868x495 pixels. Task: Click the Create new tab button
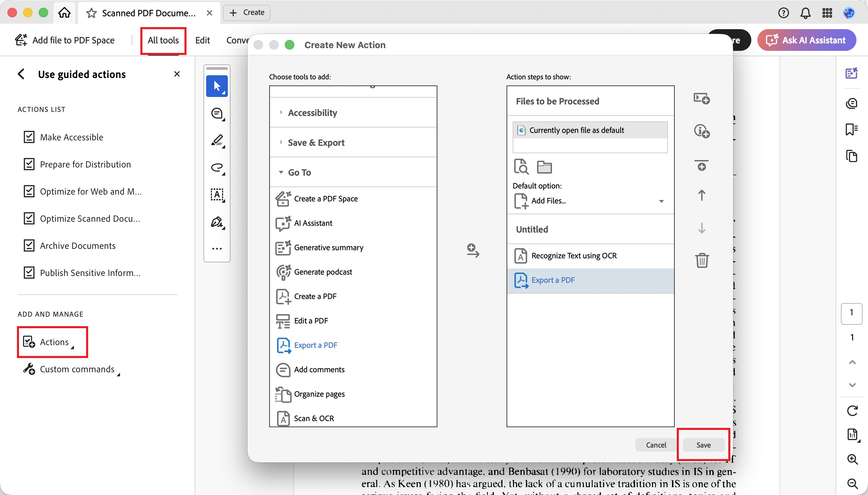click(x=247, y=13)
